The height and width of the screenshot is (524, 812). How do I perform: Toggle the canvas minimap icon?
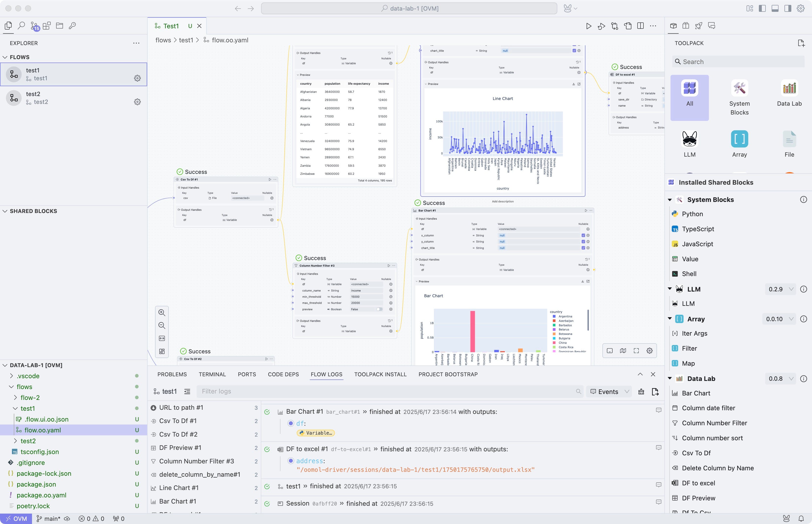623,351
